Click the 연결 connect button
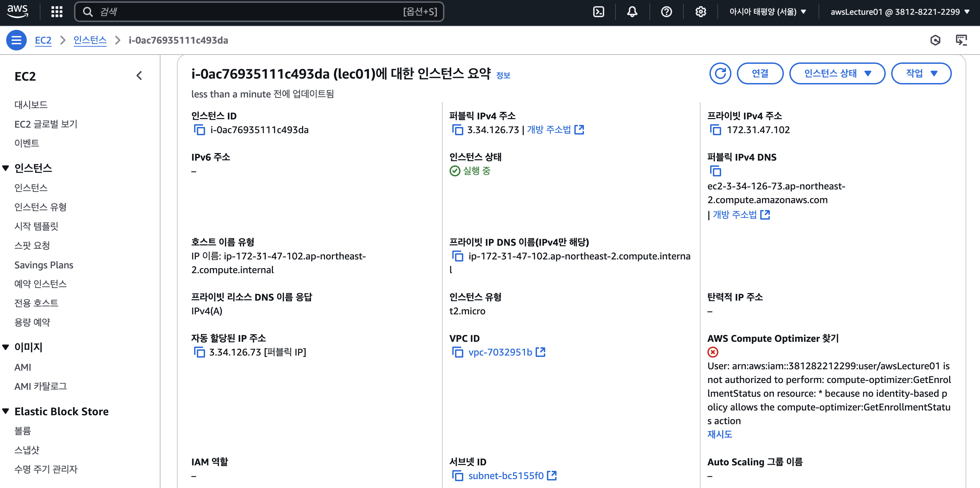The image size is (980, 488). click(x=760, y=73)
